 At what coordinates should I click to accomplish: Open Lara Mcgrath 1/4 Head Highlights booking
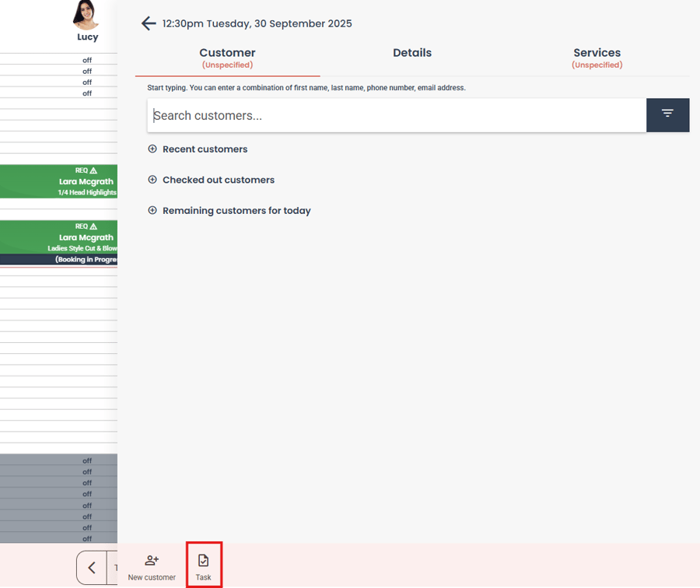(x=58, y=181)
